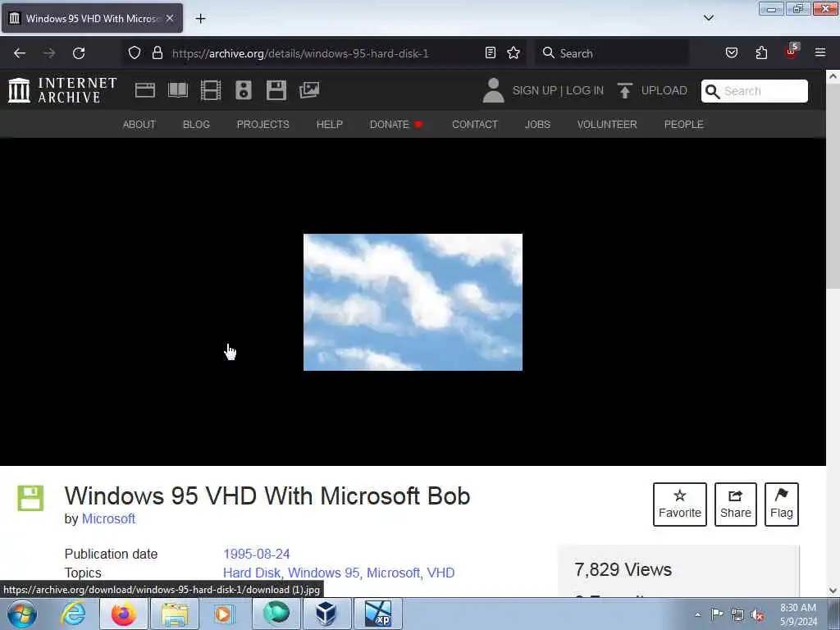This screenshot has width=840, height=630.
Task: Open the 1995-08-24 publication date link
Action: tap(257, 554)
